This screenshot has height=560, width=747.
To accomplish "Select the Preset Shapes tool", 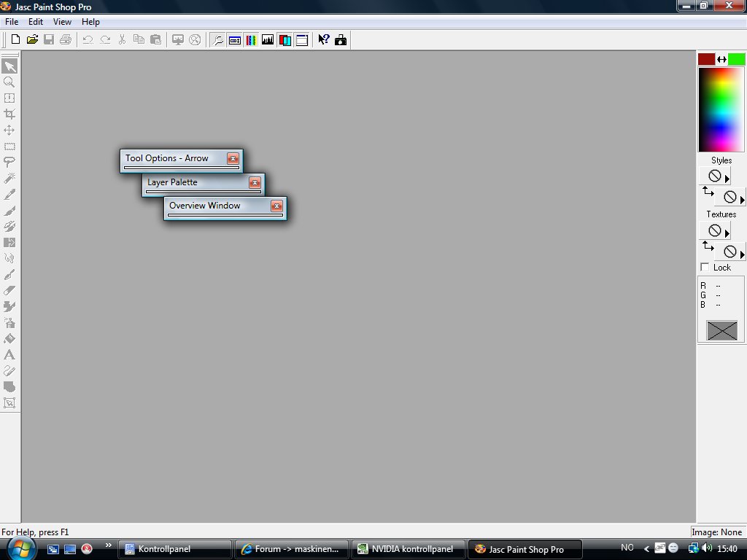I will (9, 386).
